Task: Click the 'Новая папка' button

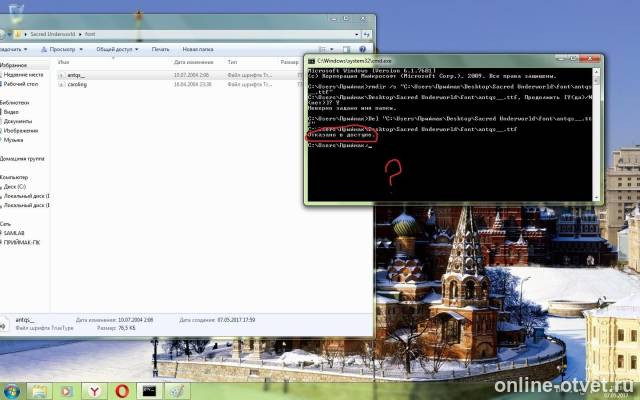Action: pyautogui.click(x=198, y=49)
